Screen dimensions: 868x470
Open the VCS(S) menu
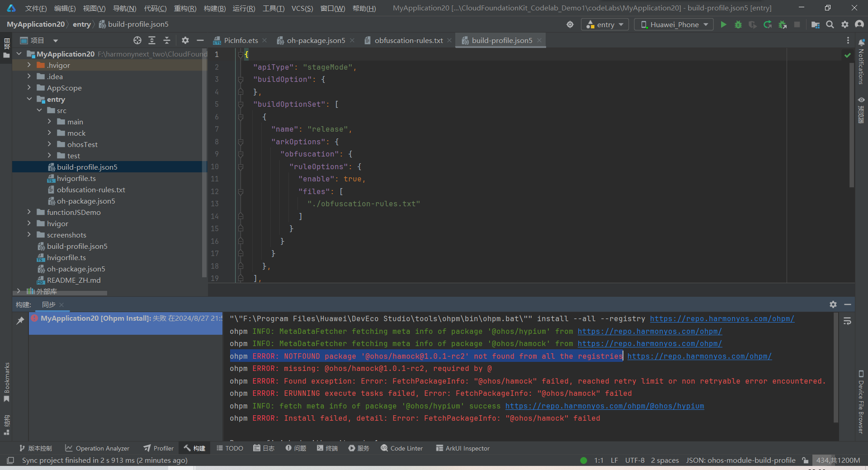tap(302, 8)
